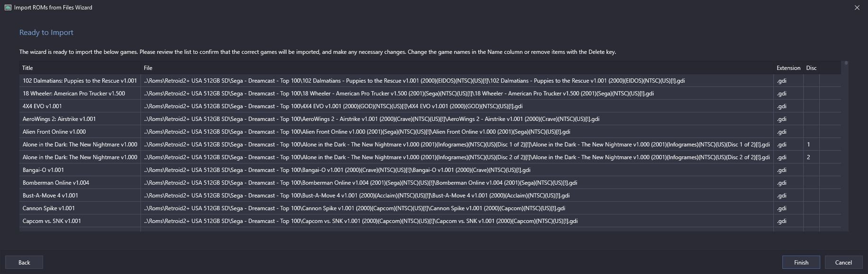Screen dimensions: 868x274
Task: Click the Finish button
Action: (x=801, y=262)
